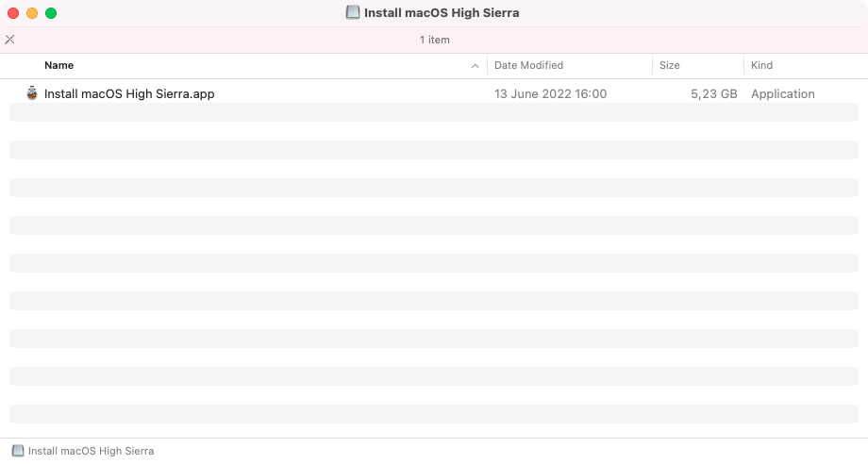This screenshot has height=464, width=868.
Task: Click the disk icon in the path bar
Action: [18, 451]
